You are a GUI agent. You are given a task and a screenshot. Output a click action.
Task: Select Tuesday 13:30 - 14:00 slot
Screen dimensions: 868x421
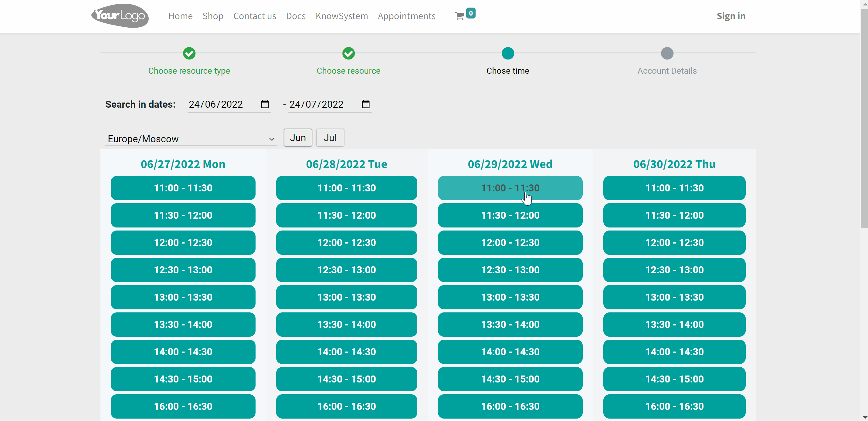pos(346,324)
